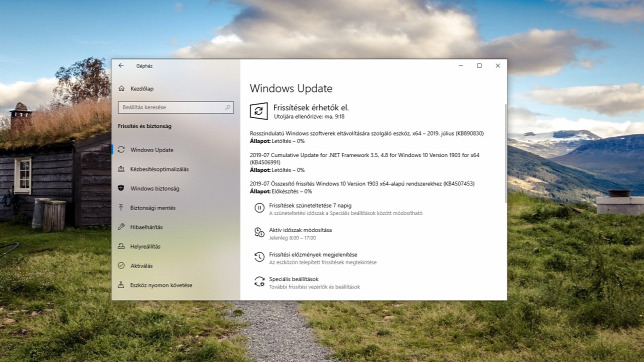The height and width of the screenshot is (362, 644).
Task: Click the vertical scrollbar in the update pane
Action: [505, 153]
